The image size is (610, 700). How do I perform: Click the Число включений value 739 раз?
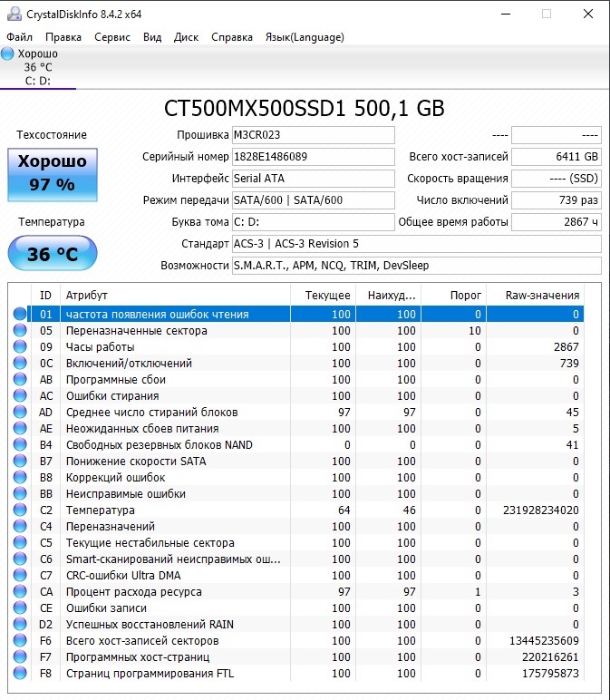point(557,200)
